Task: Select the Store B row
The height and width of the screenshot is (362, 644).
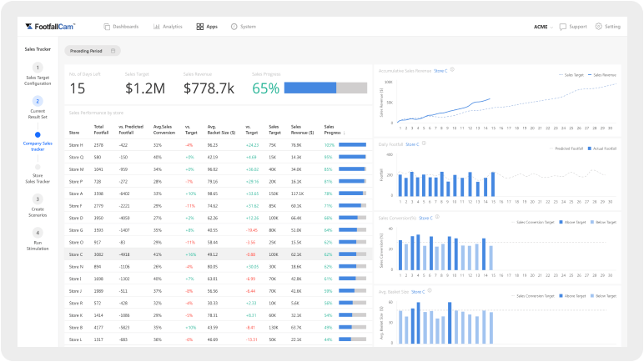Action: (x=218, y=328)
